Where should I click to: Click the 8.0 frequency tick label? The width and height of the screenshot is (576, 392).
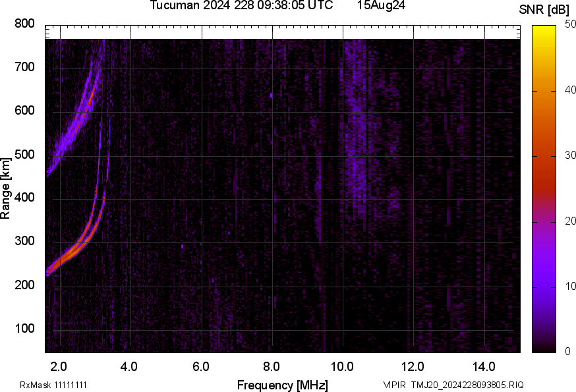coord(272,366)
